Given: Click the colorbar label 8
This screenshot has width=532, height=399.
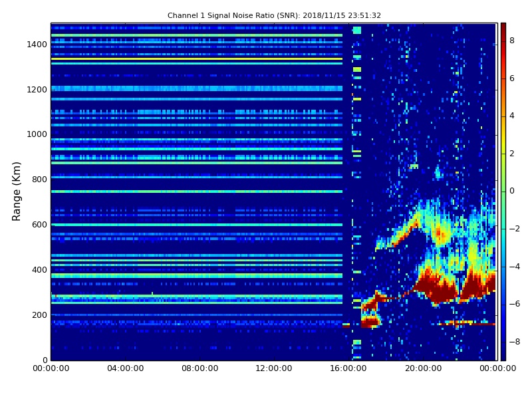Looking at the screenshot, I should (x=512, y=41).
